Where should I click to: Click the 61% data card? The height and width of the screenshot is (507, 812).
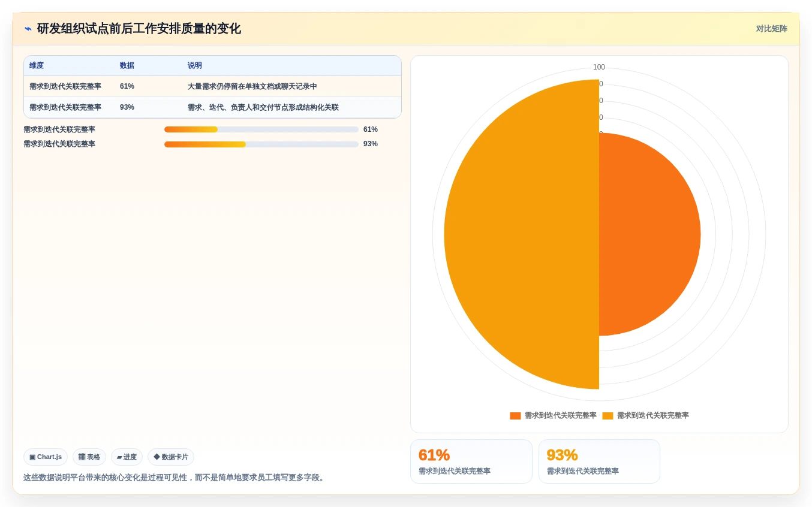coord(471,461)
